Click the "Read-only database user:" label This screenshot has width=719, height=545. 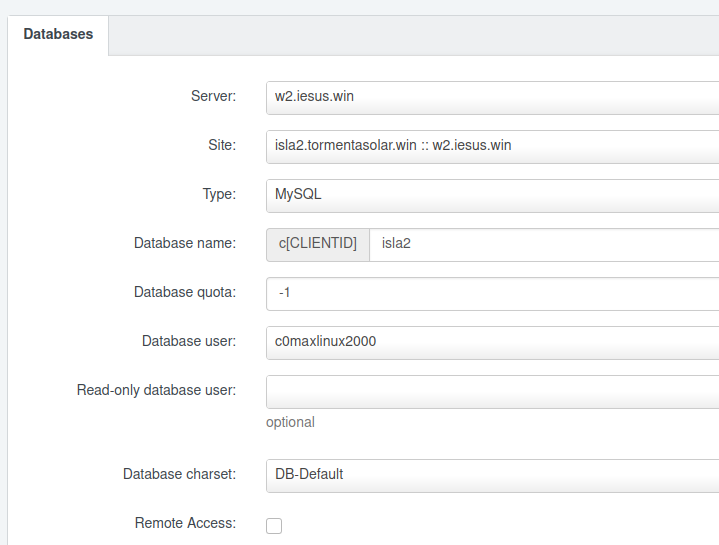click(x=156, y=390)
